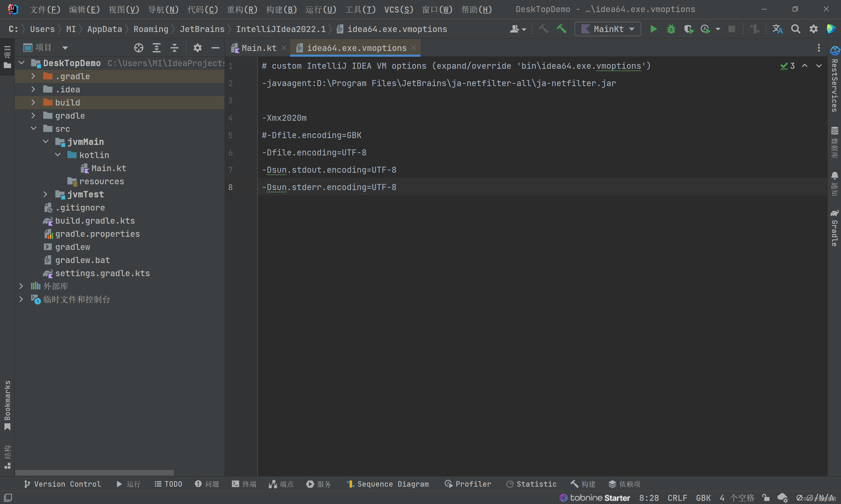Click the GBK encoding indicator in status bar
The height and width of the screenshot is (504, 841).
coord(704,497)
